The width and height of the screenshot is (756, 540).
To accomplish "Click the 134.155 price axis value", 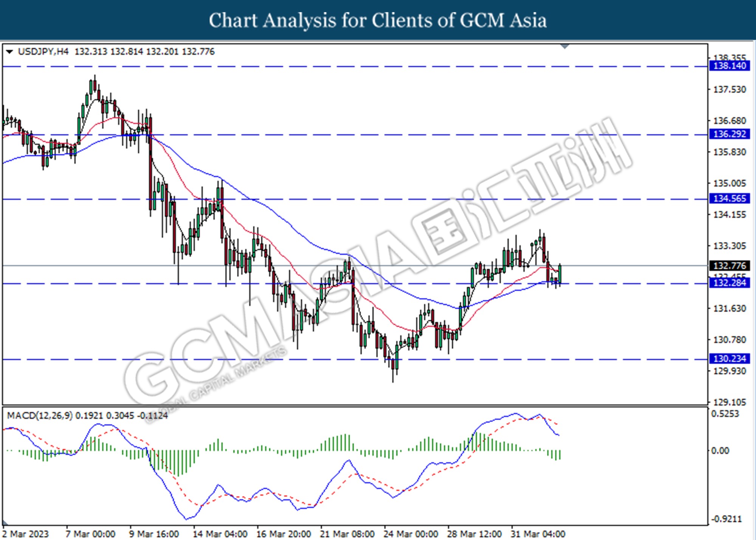I will point(730,215).
